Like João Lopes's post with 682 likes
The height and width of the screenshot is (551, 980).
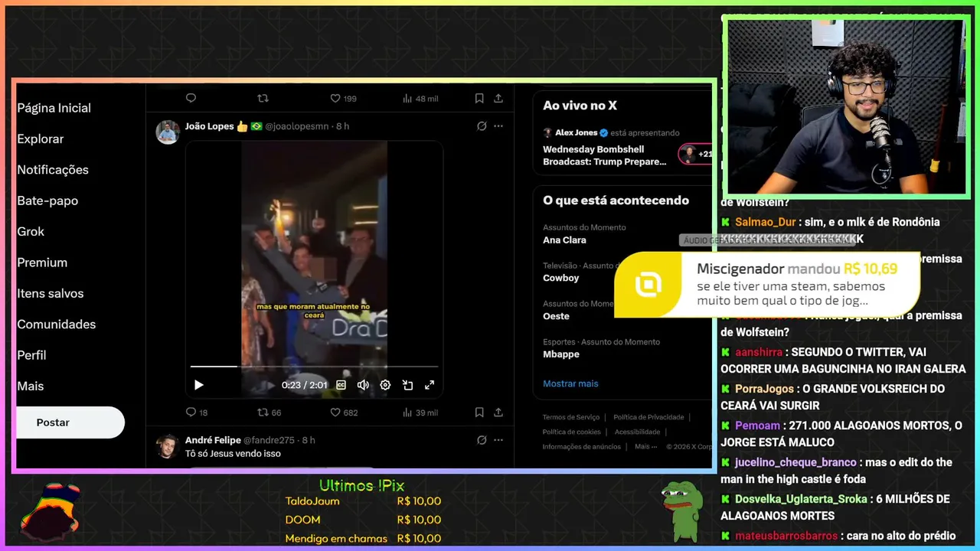click(344, 412)
